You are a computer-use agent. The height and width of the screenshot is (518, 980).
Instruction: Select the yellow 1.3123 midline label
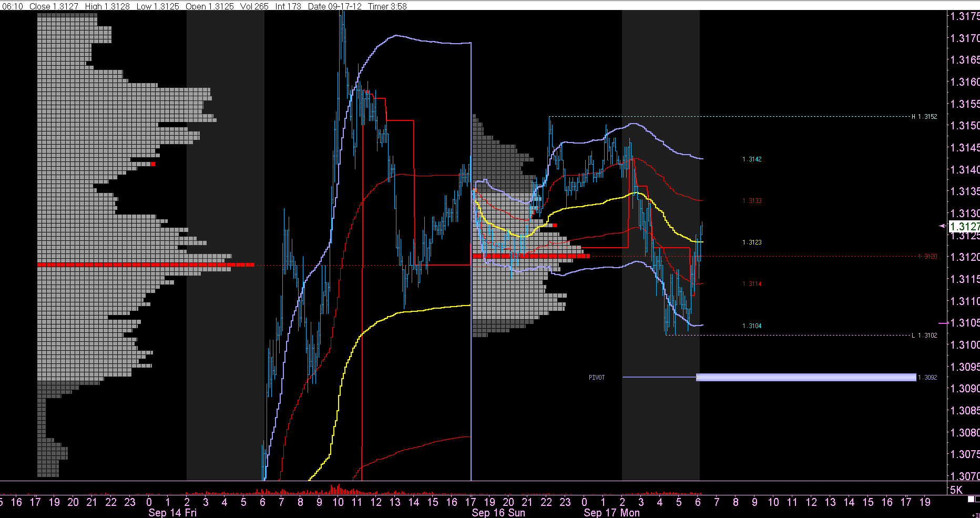752,242
